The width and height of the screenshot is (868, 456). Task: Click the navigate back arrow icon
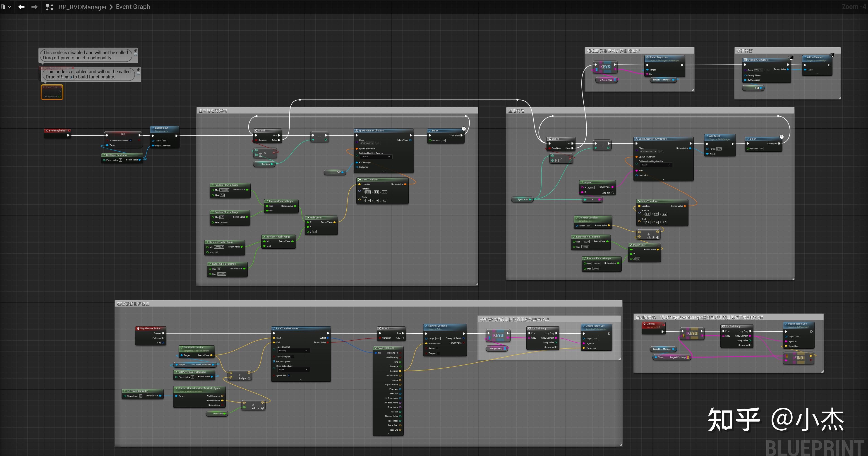pos(21,7)
